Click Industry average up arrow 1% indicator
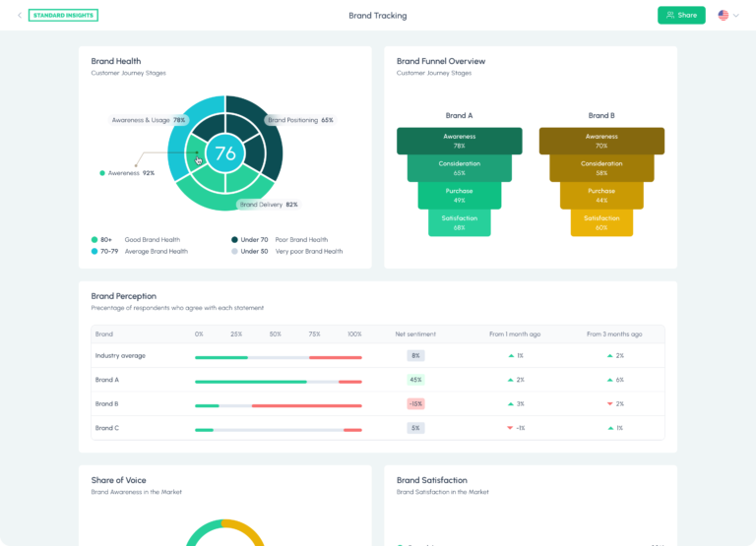 click(x=516, y=356)
